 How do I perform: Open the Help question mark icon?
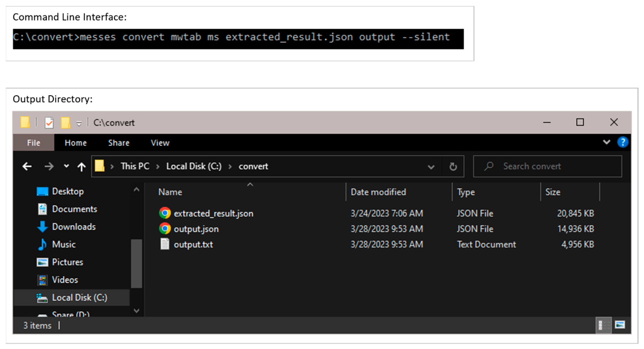pyautogui.click(x=623, y=142)
